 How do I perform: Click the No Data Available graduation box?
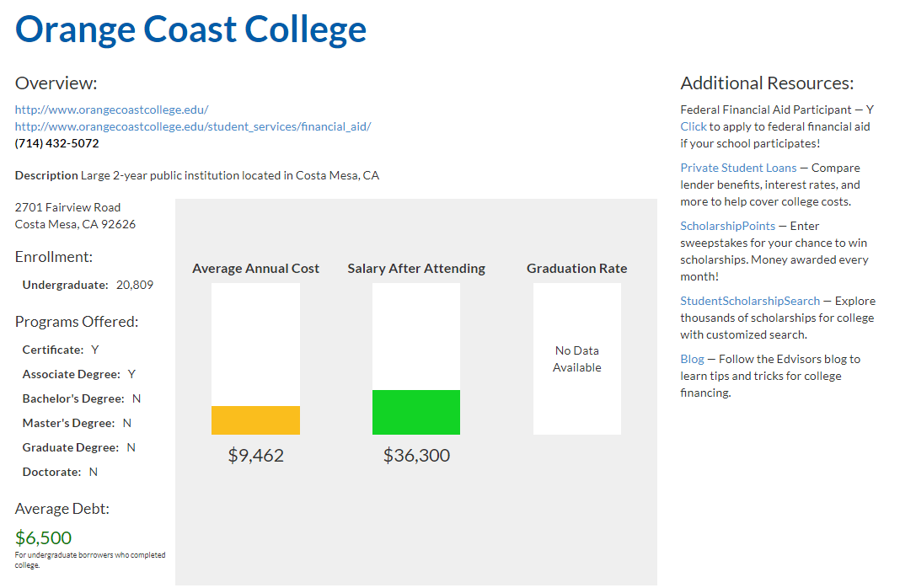577,359
